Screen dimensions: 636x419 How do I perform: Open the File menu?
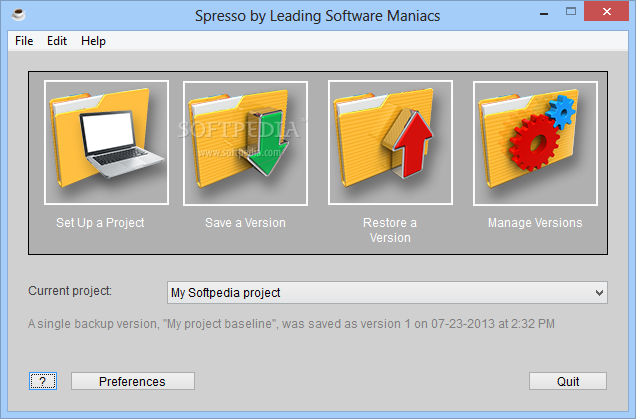(24, 41)
